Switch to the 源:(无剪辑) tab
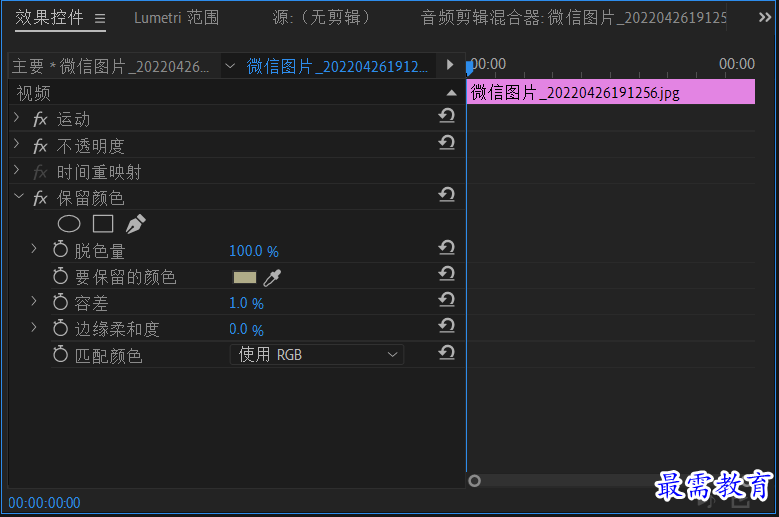The width and height of the screenshot is (779, 517). pos(321,18)
